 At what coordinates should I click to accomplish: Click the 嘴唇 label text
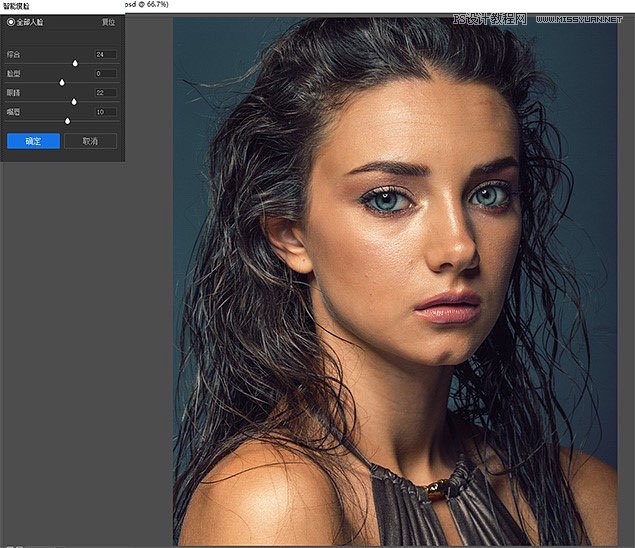pyautogui.click(x=12, y=112)
